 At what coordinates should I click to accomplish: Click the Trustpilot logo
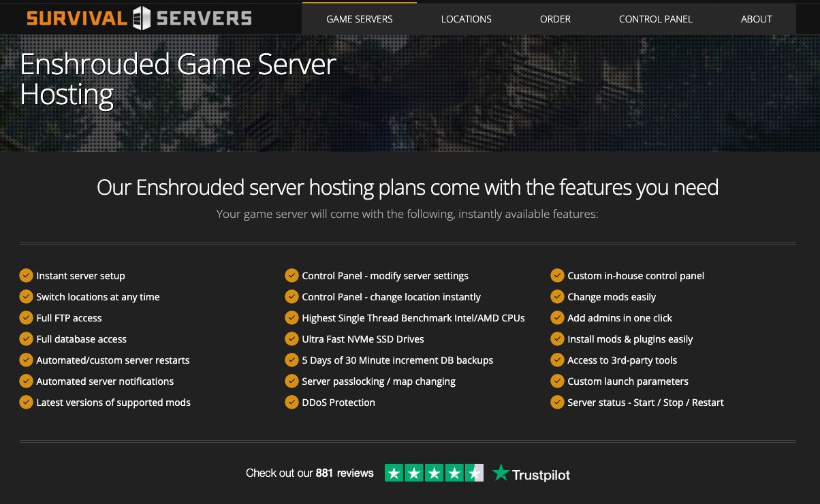click(531, 473)
